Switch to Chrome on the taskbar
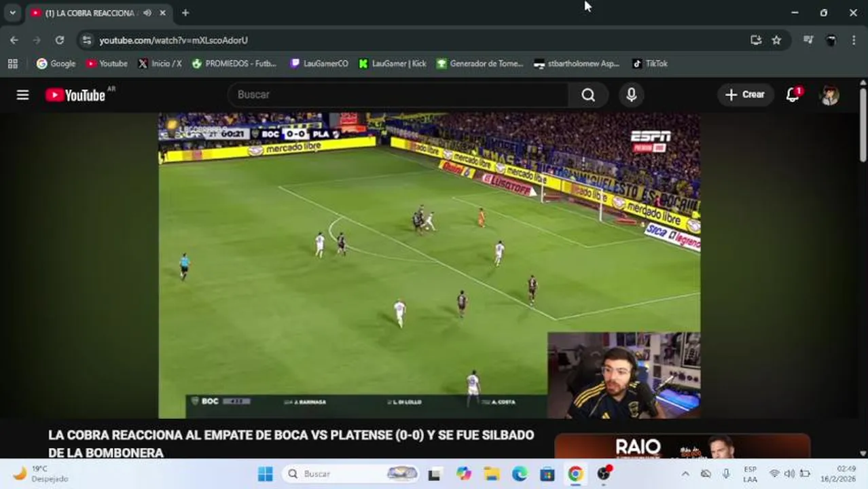Image resolution: width=868 pixels, height=489 pixels. [575, 474]
